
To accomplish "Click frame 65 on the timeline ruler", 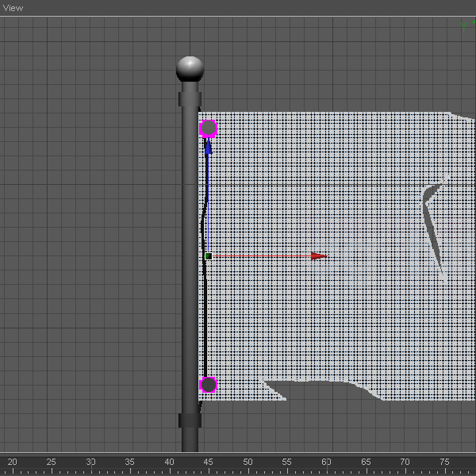I will tap(366, 462).
